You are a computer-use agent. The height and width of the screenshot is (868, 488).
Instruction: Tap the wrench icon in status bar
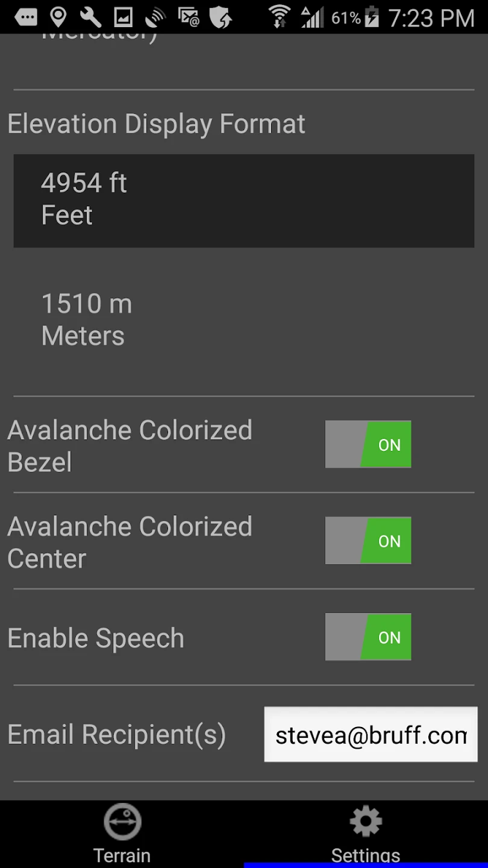tap(90, 17)
